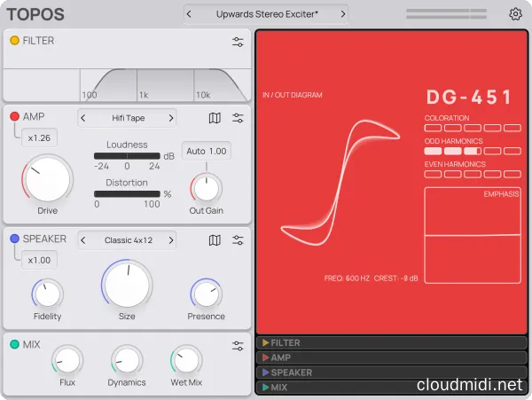Open the Amp model browser map icon
Viewport: 532px width, 400px height.
215,118
